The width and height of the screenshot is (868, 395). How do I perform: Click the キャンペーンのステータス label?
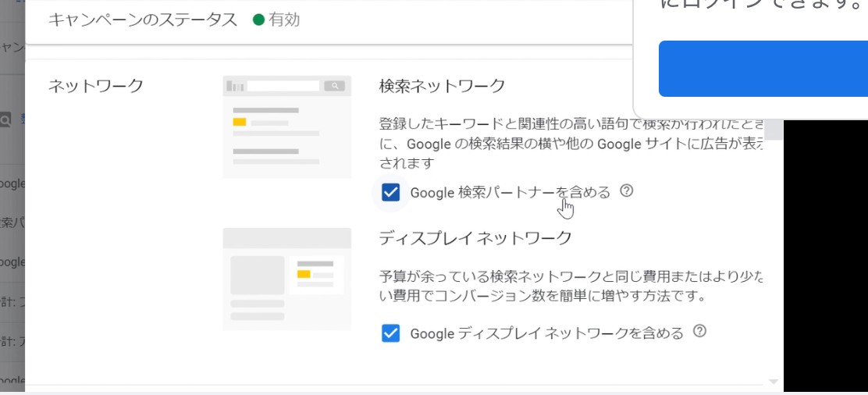click(x=143, y=20)
